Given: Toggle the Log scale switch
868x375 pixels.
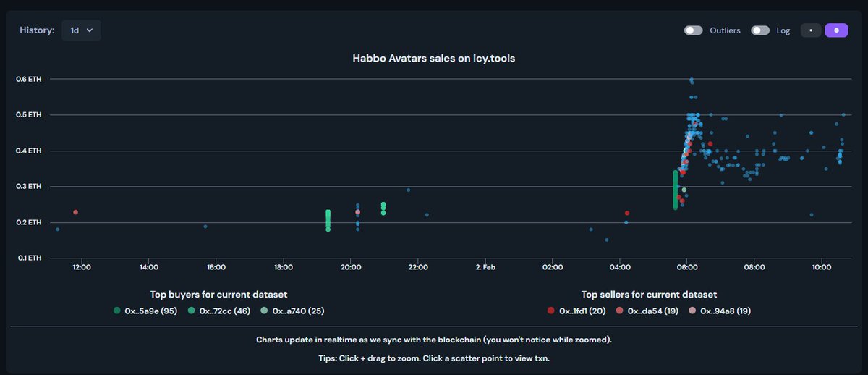Looking at the screenshot, I should tap(760, 30).
